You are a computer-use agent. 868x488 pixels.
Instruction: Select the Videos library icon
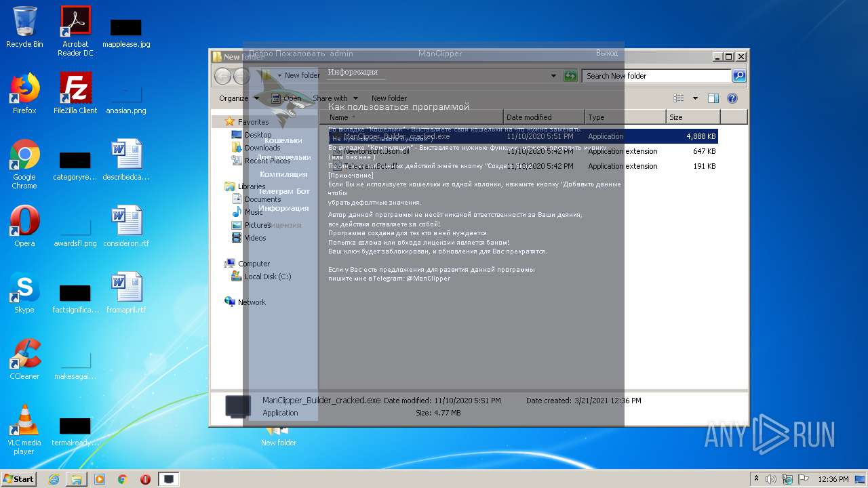coord(237,238)
